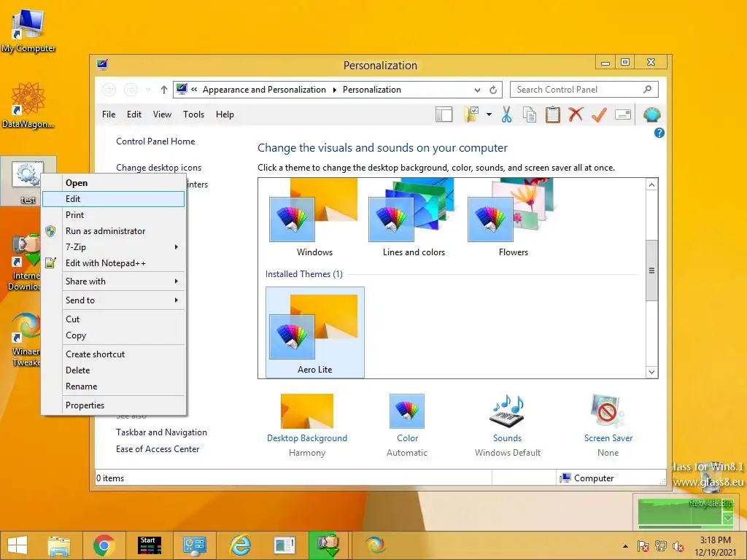Screen dimensions: 747x560
Task: Open Internet Explorer from taskbar
Action: pos(240,545)
